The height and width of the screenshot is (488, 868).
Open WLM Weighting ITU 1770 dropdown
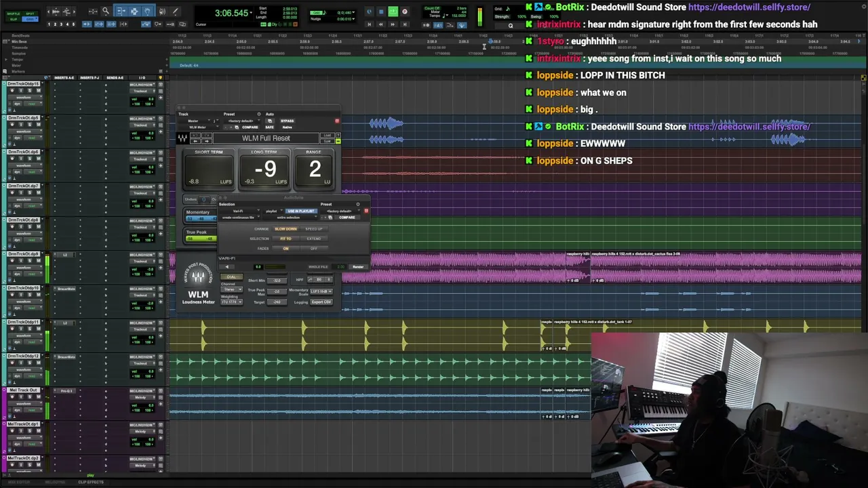(x=231, y=302)
